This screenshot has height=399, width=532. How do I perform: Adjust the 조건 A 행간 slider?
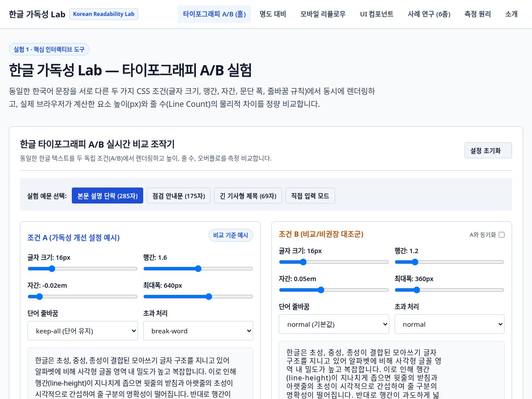click(x=198, y=268)
